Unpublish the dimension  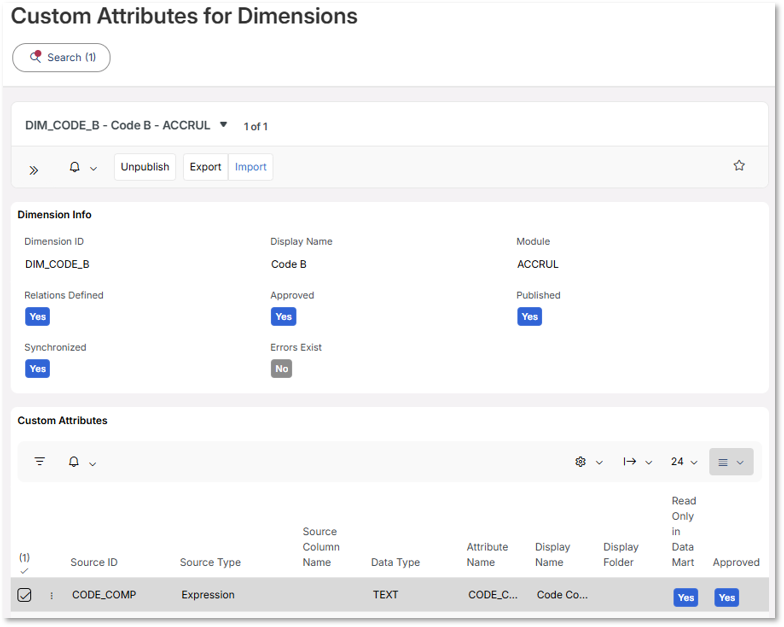pos(145,167)
